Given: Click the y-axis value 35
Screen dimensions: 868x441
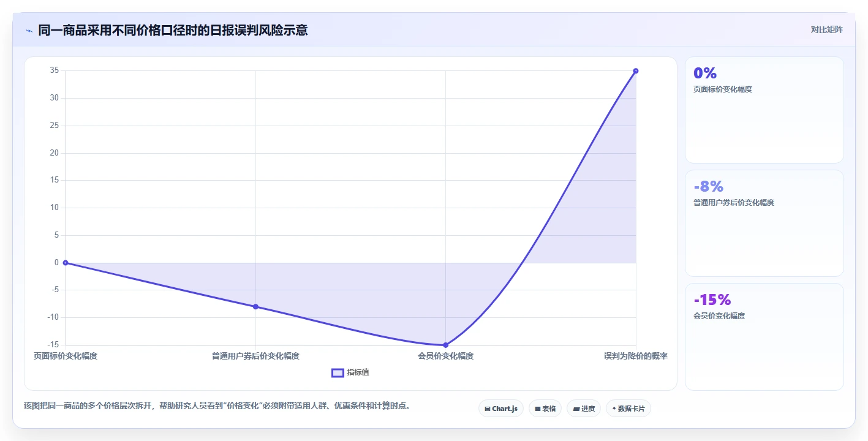Looking at the screenshot, I should pos(55,70).
